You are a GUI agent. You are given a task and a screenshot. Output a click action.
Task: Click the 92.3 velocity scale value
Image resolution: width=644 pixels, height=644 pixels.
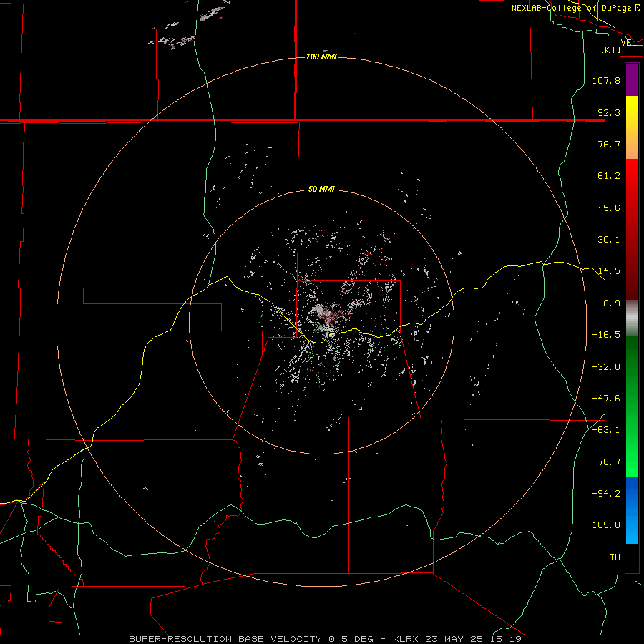(609, 112)
